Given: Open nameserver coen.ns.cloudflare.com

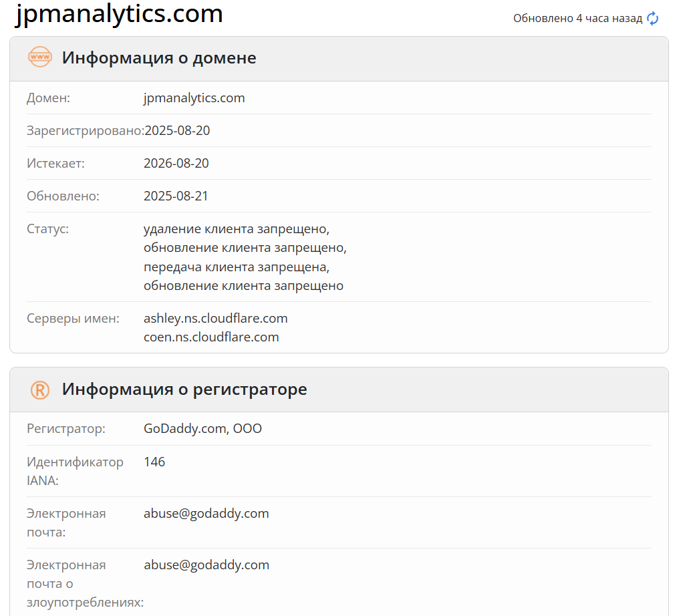Looking at the screenshot, I should (211, 337).
